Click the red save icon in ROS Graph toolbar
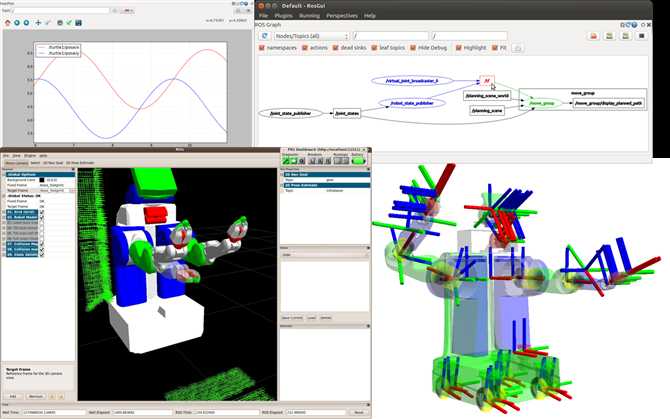The image size is (670, 419). [594, 36]
